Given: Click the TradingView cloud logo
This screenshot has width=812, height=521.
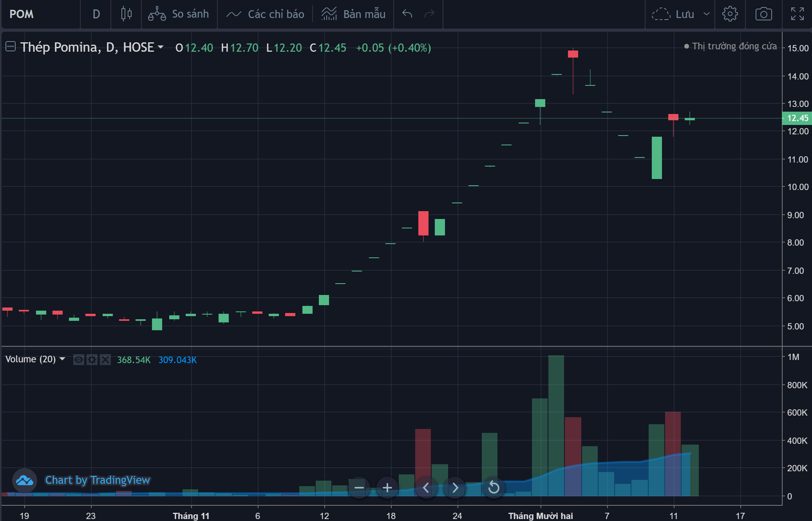Looking at the screenshot, I should point(25,480).
